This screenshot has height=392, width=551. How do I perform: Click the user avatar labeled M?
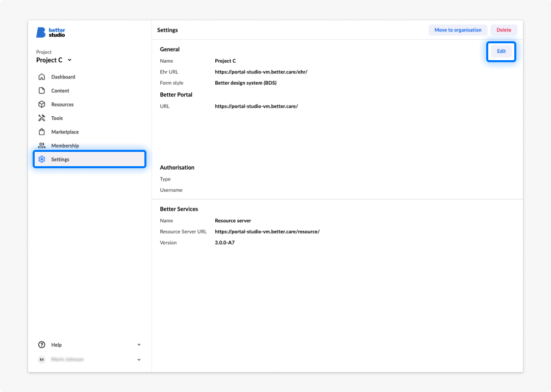[x=42, y=359]
